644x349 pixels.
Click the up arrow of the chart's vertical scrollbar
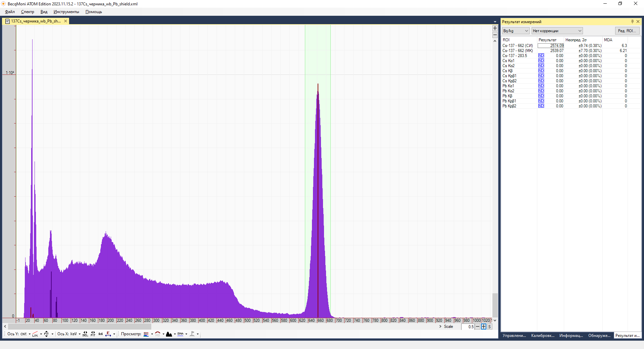pos(495,41)
